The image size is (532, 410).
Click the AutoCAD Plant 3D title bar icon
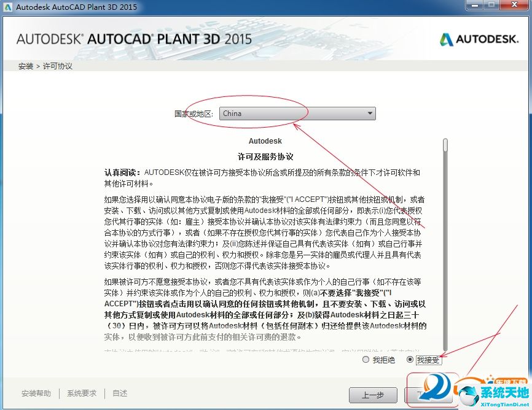pos(9,6)
